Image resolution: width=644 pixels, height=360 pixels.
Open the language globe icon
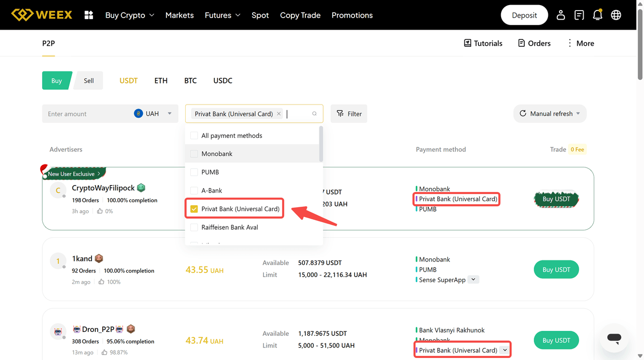pos(616,15)
